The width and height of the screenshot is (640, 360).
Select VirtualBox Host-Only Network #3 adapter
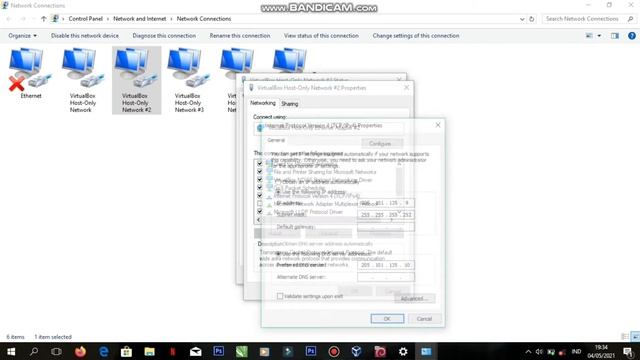coord(189,80)
